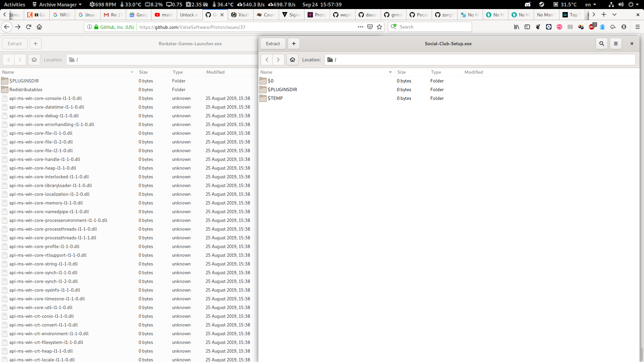
Task: Open the Activities overview
Action: pyautogui.click(x=14, y=4)
